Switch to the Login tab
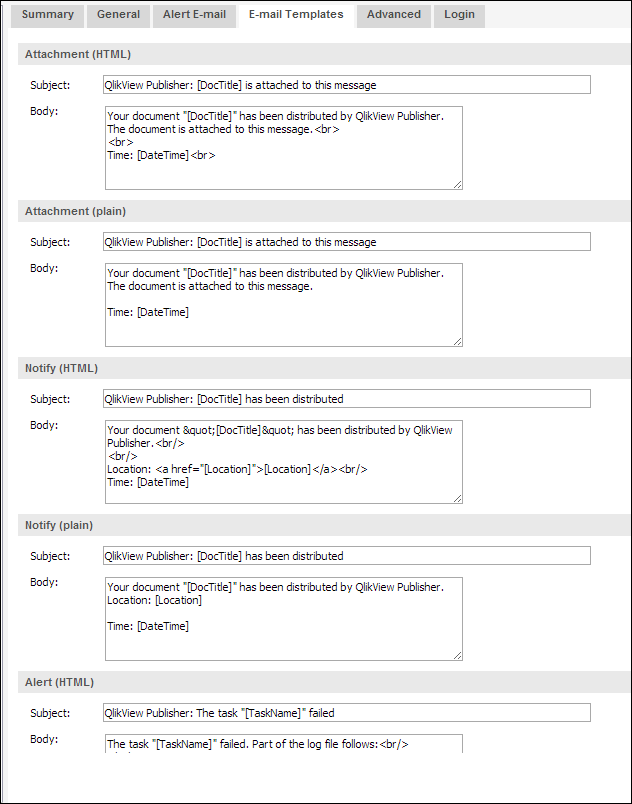 460,15
